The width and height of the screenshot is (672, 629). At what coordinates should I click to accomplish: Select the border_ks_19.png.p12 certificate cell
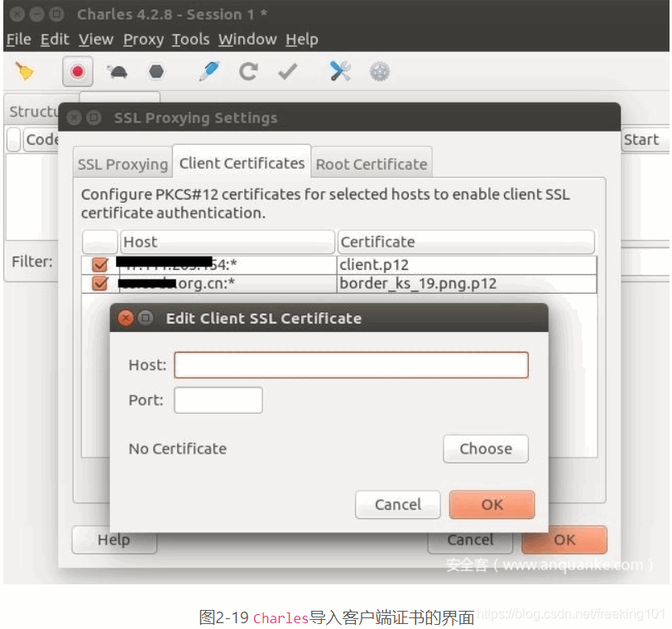(467, 283)
